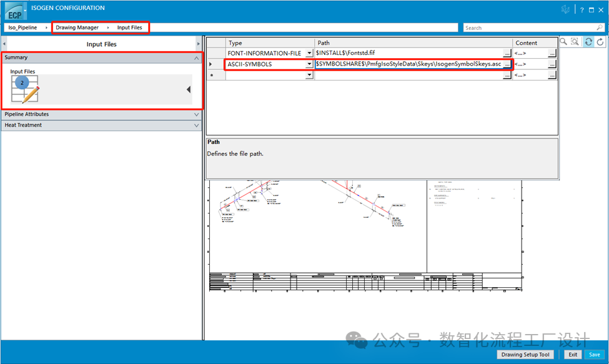609x364 pixels.
Task: Collapse the Summary section
Action: 197,58
